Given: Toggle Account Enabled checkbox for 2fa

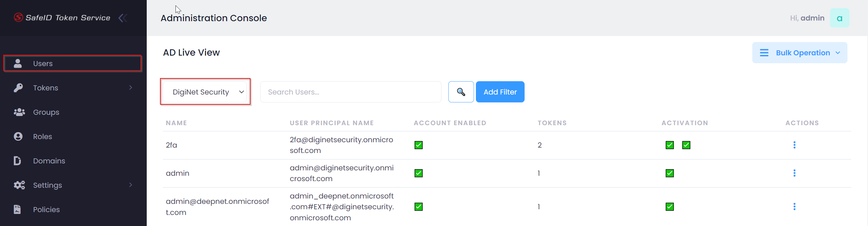Looking at the screenshot, I should pos(418,145).
